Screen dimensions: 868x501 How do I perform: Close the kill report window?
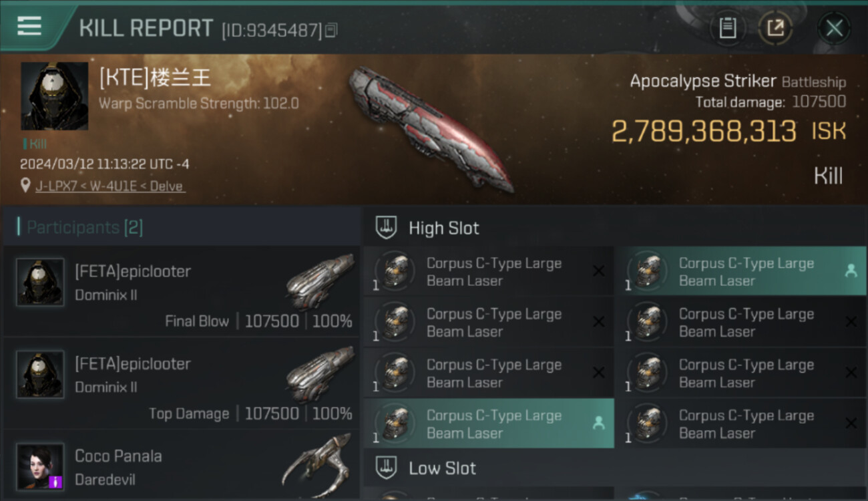[834, 28]
